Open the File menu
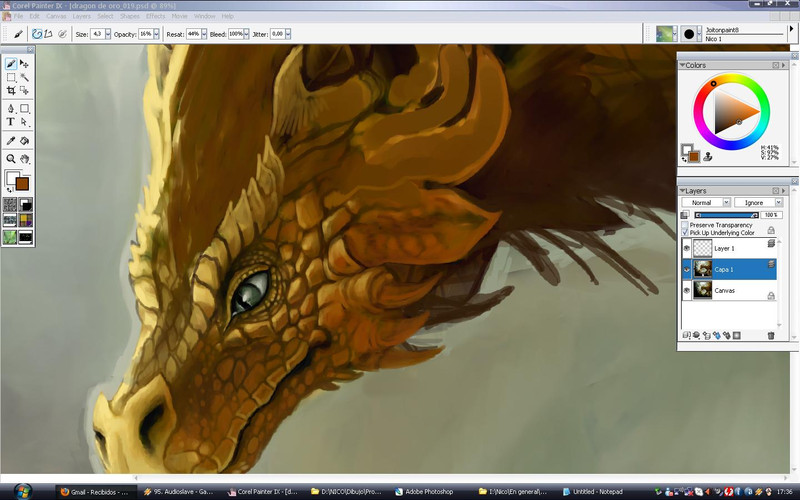 [18, 16]
